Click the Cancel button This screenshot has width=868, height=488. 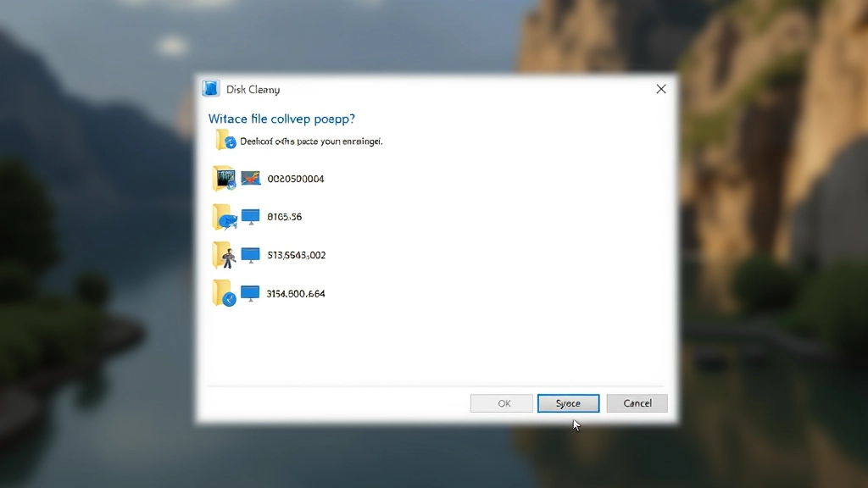[x=637, y=403]
